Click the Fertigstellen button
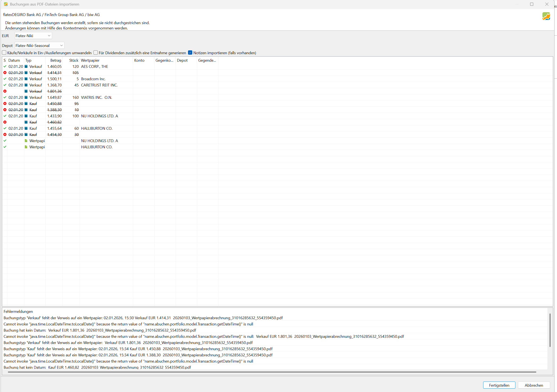Viewport: 557px width, 392px height. pos(499,385)
